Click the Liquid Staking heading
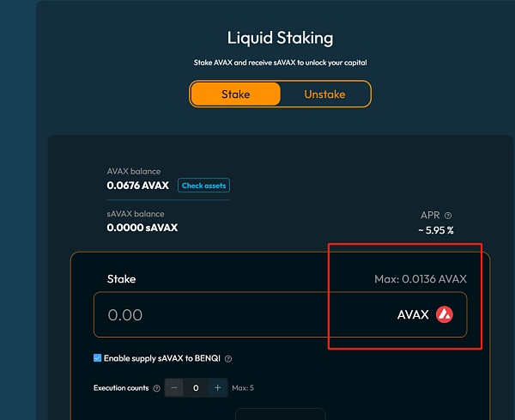This screenshot has width=515, height=420. coord(280,38)
